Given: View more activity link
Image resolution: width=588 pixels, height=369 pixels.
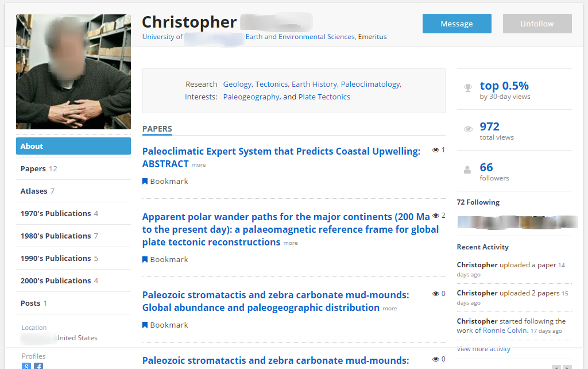Looking at the screenshot, I should 483,349.
